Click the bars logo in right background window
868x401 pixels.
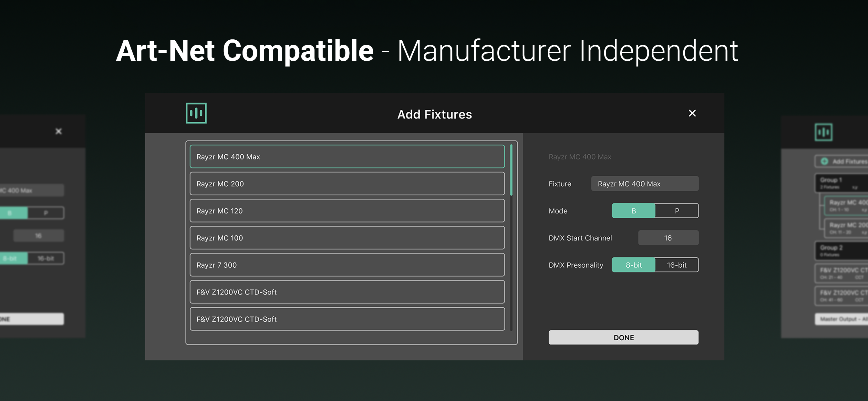coord(823,132)
